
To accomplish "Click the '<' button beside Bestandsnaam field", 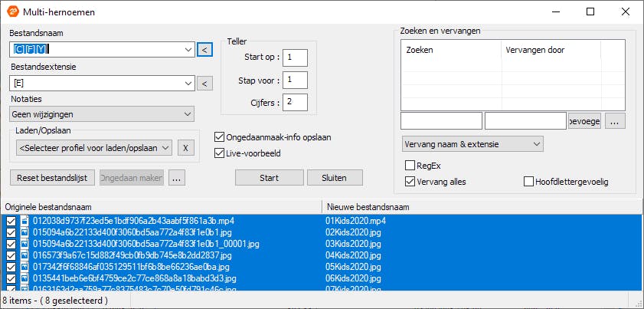I will click(204, 50).
